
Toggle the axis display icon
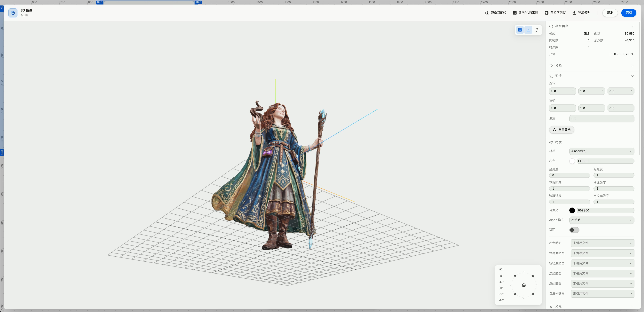pyautogui.click(x=528, y=30)
